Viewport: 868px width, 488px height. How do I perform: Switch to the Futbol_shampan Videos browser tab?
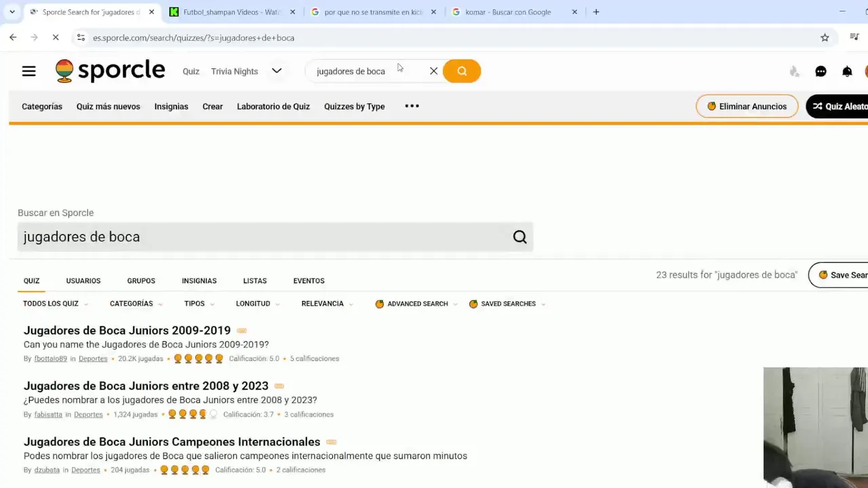pos(231,12)
